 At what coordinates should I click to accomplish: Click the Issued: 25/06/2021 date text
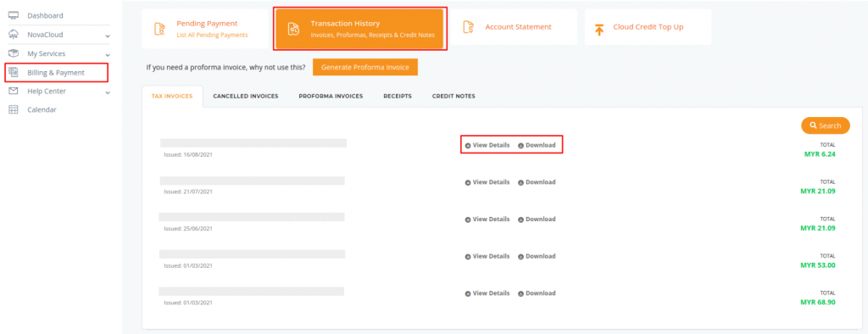click(188, 228)
